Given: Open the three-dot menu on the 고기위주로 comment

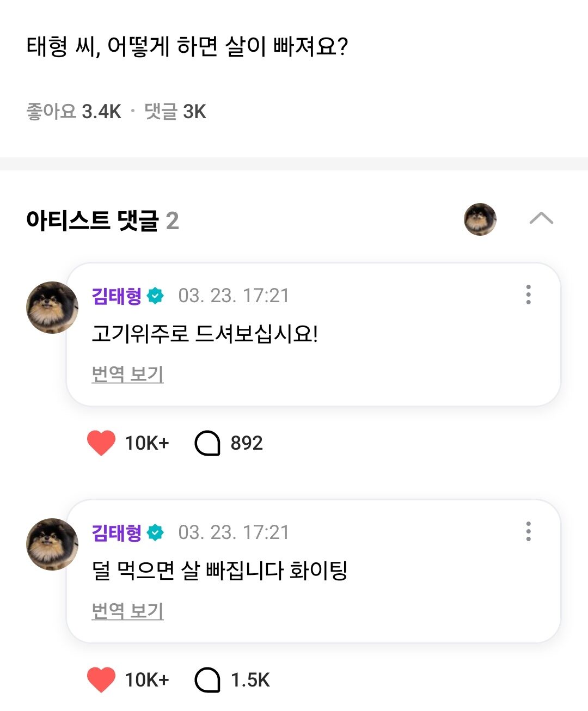Looking at the screenshot, I should (528, 295).
